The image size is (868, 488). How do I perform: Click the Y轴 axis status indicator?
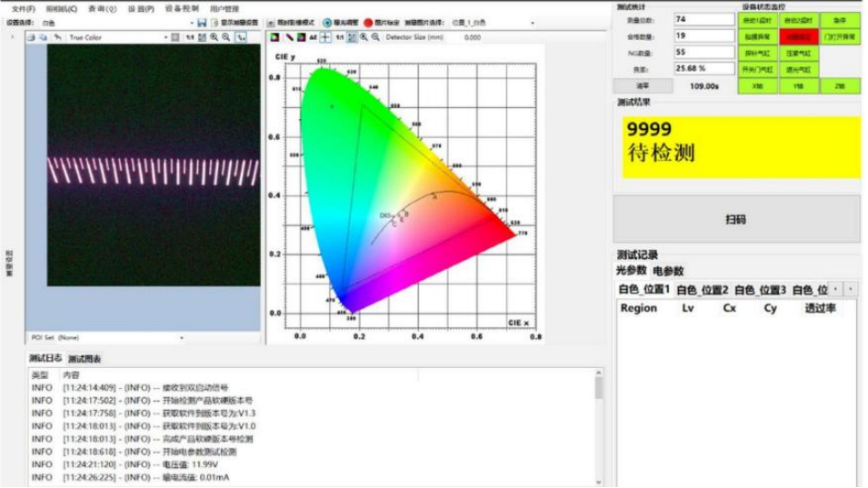click(x=799, y=86)
